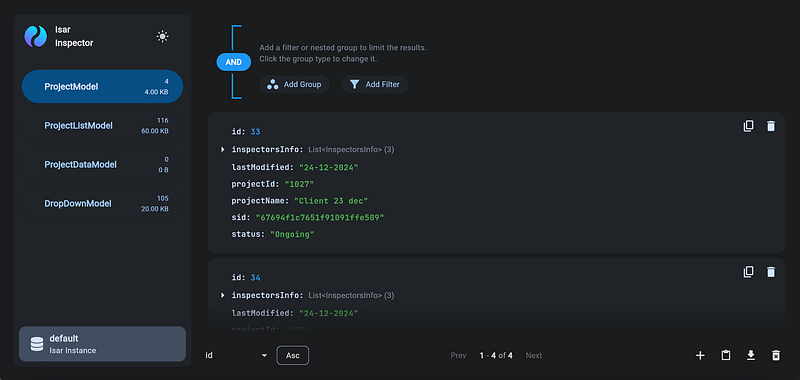This screenshot has height=380, width=800.
Task: Click Add Filter button
Action: click(374, 84)
